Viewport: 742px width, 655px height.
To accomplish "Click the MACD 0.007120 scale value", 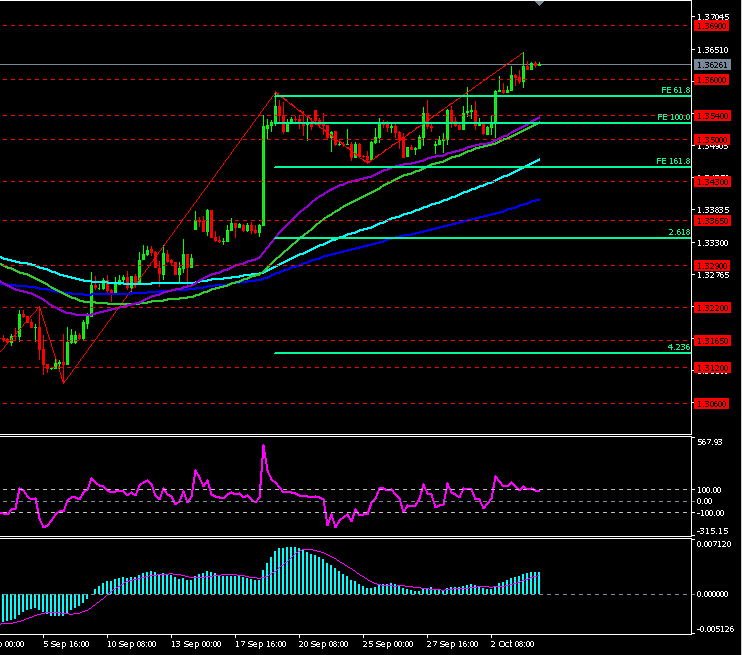I will [714, 545].
